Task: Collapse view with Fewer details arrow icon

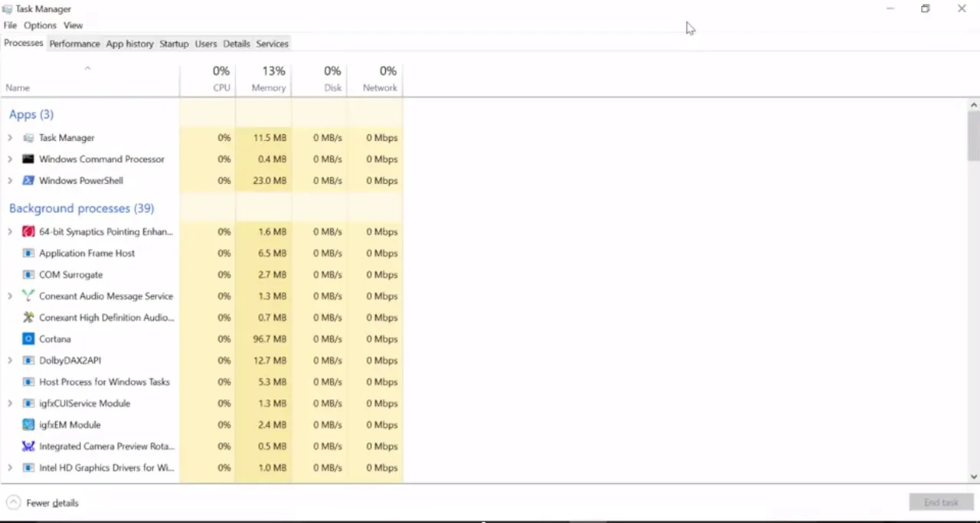Action: (x=14, y=502)
